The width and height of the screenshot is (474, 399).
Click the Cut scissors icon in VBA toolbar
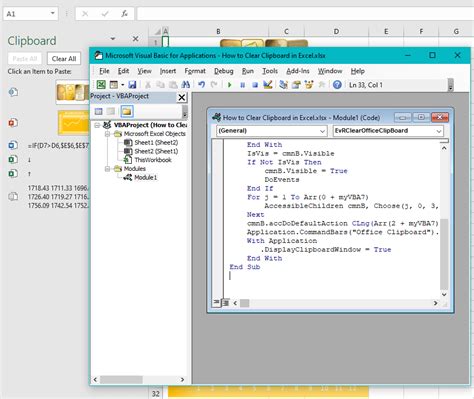tap(147, 85)
